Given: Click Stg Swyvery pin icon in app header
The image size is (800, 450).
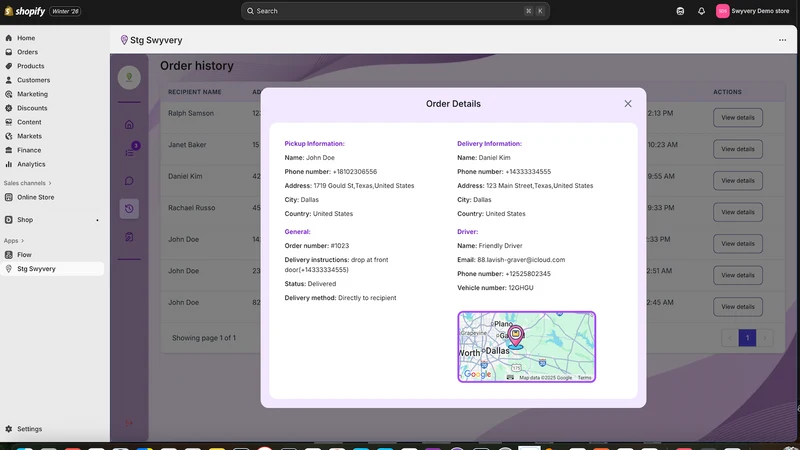Looking at the screenshot, I should point(124,40).
